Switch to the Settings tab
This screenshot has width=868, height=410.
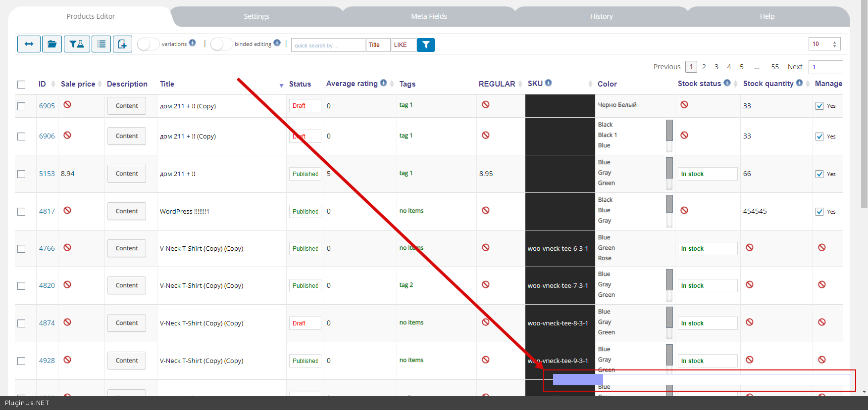click(x=256, y=16)
